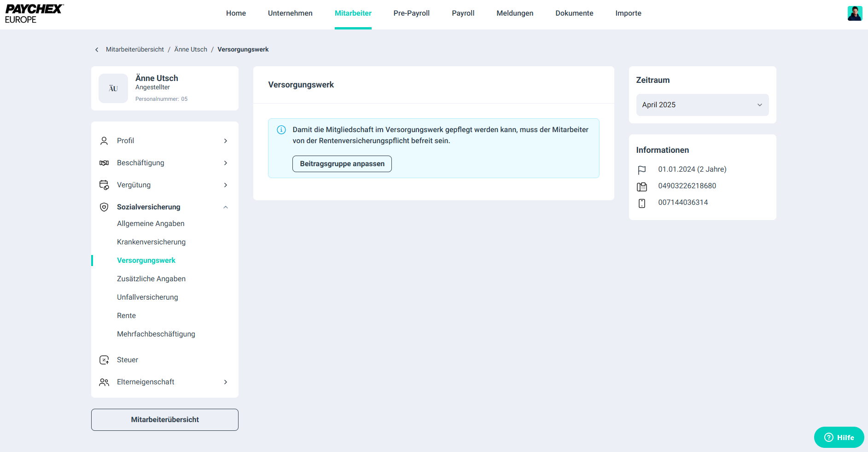Open the user avatar in top right
This screenshot has height=452, width=868.
(855, 13)
